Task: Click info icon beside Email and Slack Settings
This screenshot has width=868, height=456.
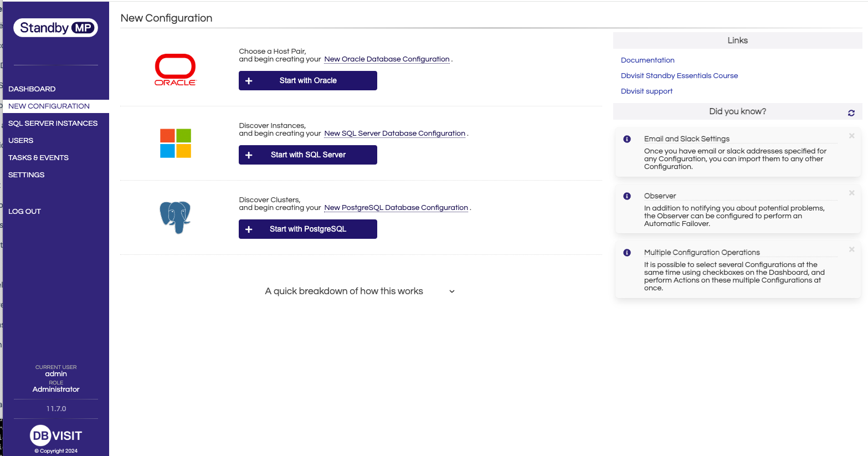Action: 627,139
